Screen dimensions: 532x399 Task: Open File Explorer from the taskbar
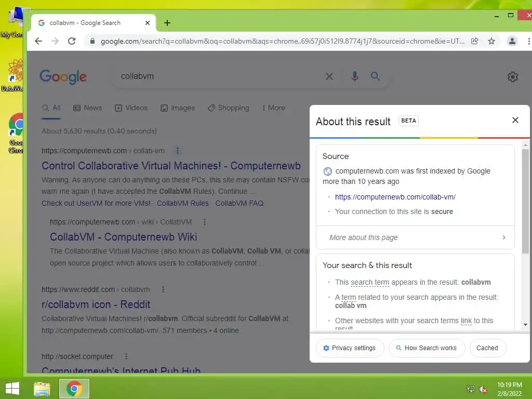[x=42, y=389]
